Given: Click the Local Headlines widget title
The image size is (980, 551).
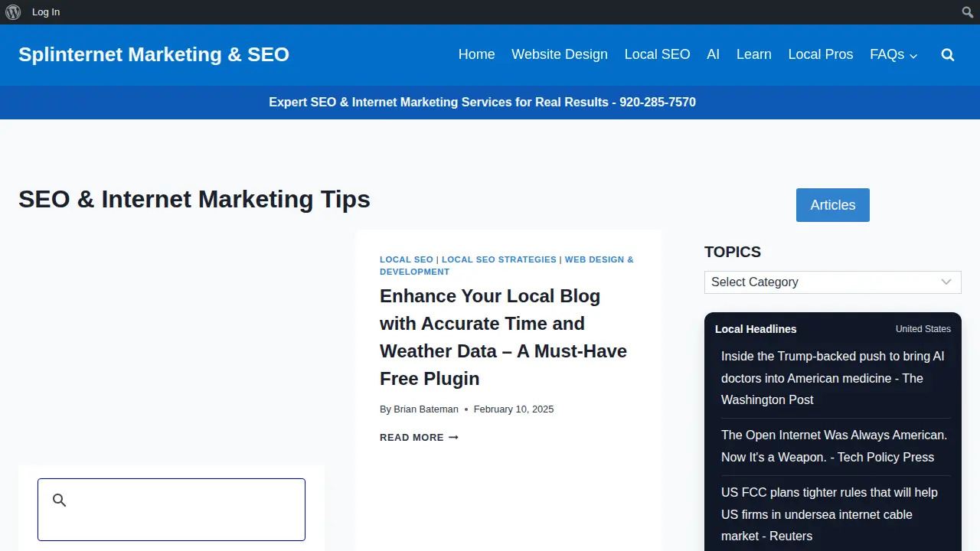Looking at the screenshot, I should click(756, 329).
